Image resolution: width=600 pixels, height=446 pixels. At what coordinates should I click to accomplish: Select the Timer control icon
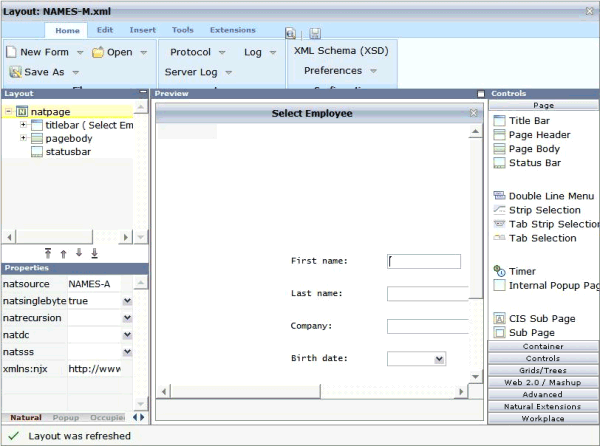[x=500, y=271]
